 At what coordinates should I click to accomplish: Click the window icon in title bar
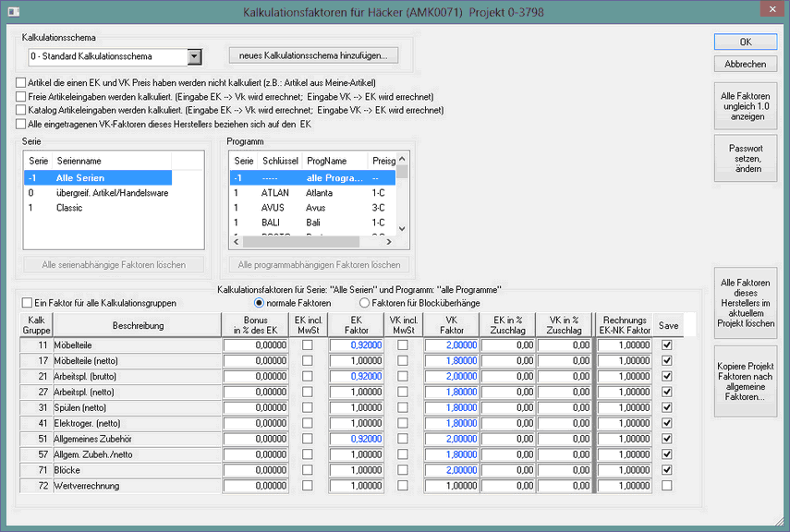pyautogui.click(x=12, y=10)
